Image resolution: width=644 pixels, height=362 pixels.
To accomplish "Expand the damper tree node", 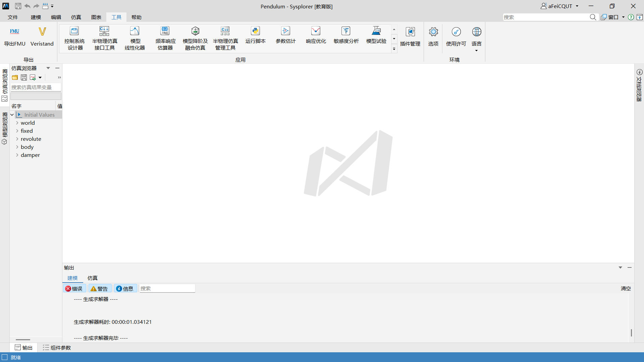I will point(17,155).
